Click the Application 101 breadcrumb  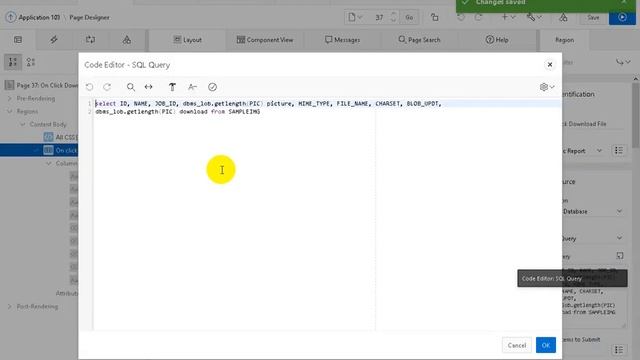tap(39, 18)
